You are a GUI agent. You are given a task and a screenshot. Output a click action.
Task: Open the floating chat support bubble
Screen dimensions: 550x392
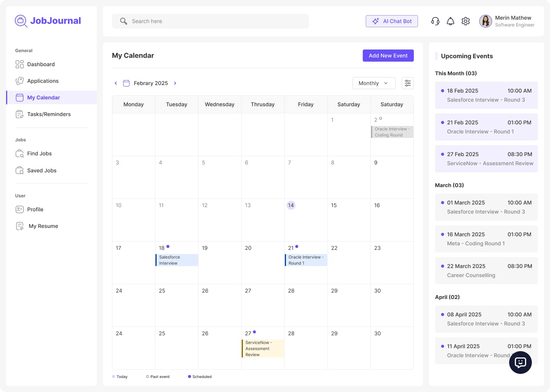pos(520,363)
